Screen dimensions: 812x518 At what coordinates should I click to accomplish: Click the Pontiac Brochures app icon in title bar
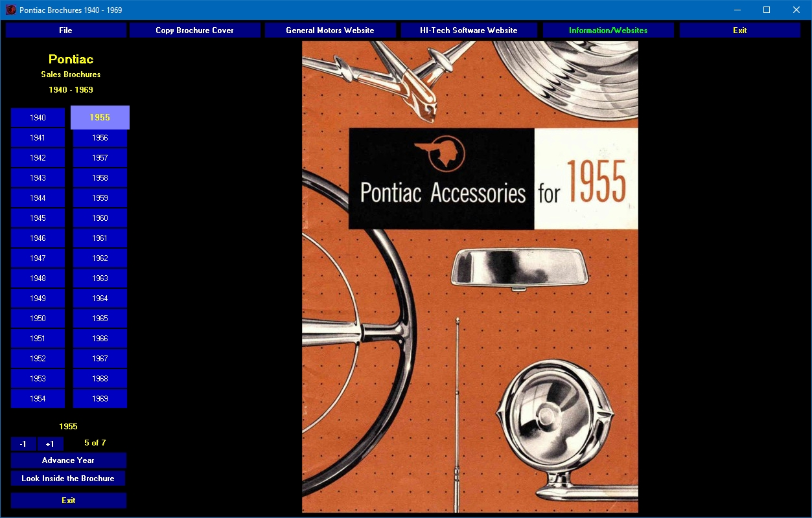pyautogui.click(x=10, y=10)
